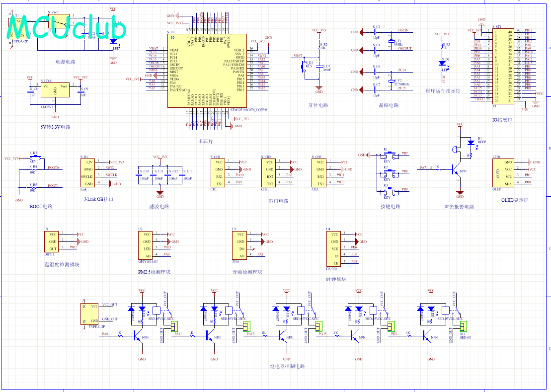Click the CH1 serial connector block
This screenshot has width=551, height=392.
pyautogui.click(x=218, y=173)
